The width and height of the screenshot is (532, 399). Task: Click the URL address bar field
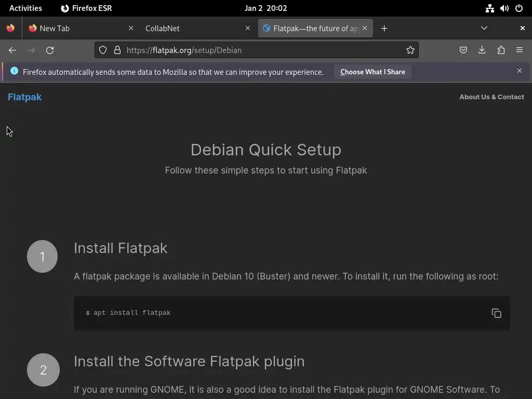260,50
